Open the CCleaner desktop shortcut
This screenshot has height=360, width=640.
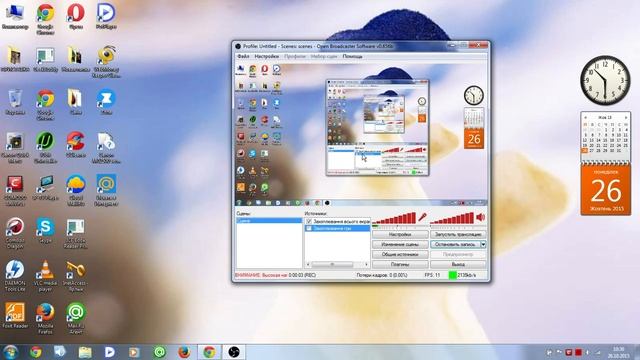click(76, 145)
